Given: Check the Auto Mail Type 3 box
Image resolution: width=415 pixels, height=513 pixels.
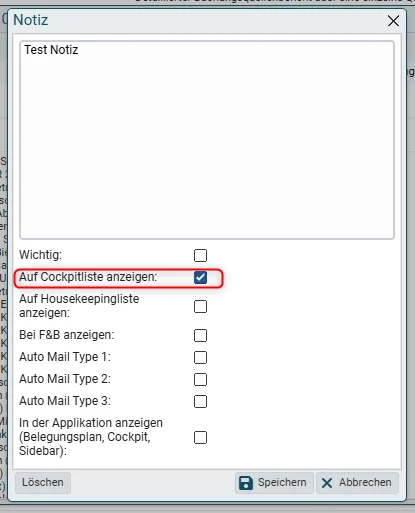Looking at the screenshot, I should pyautogui.click(x=200, y=401).
